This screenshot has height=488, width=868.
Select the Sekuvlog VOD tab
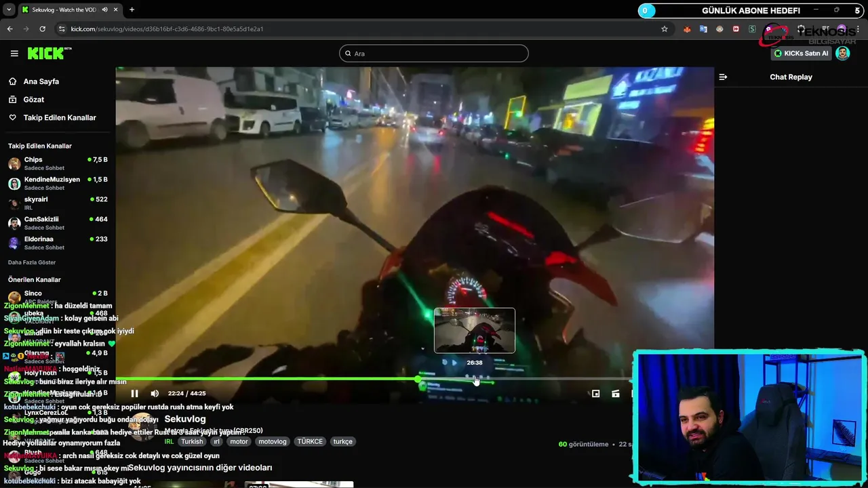tap(70, 9)
